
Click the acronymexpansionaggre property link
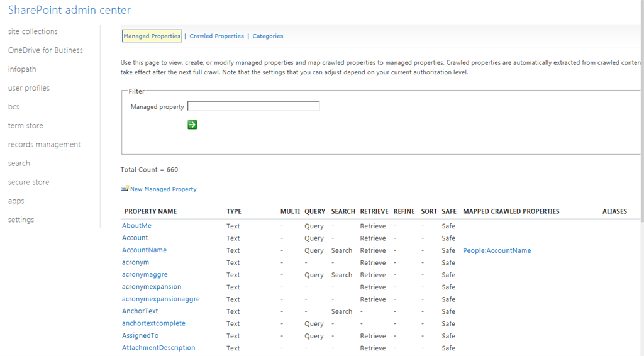(x=160, y=299)
